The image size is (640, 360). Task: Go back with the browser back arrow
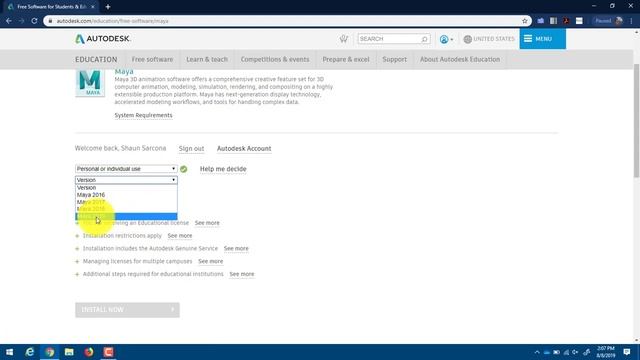[x=9, y=21]
